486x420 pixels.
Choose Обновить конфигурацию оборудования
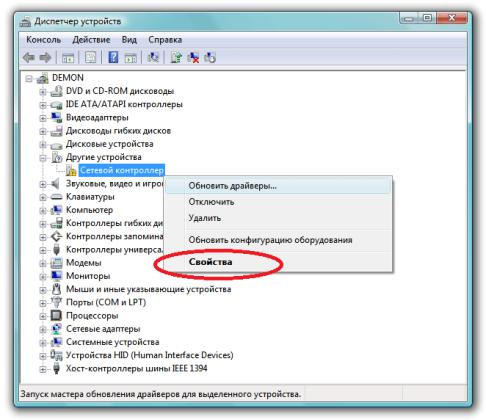tap(278, 240)
